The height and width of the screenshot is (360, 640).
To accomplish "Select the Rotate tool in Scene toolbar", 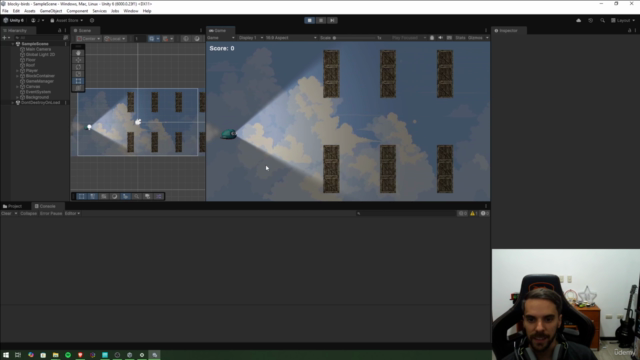I will tap(78, 67).
